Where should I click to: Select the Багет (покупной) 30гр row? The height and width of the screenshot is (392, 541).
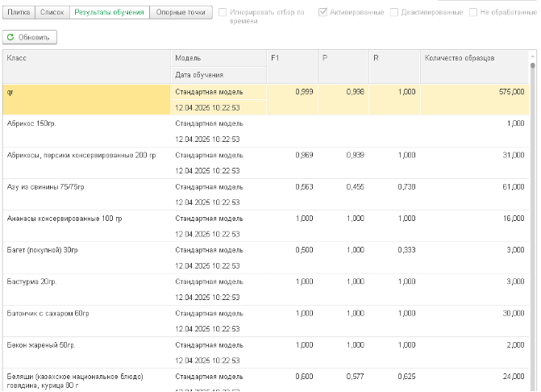point(87,250)
